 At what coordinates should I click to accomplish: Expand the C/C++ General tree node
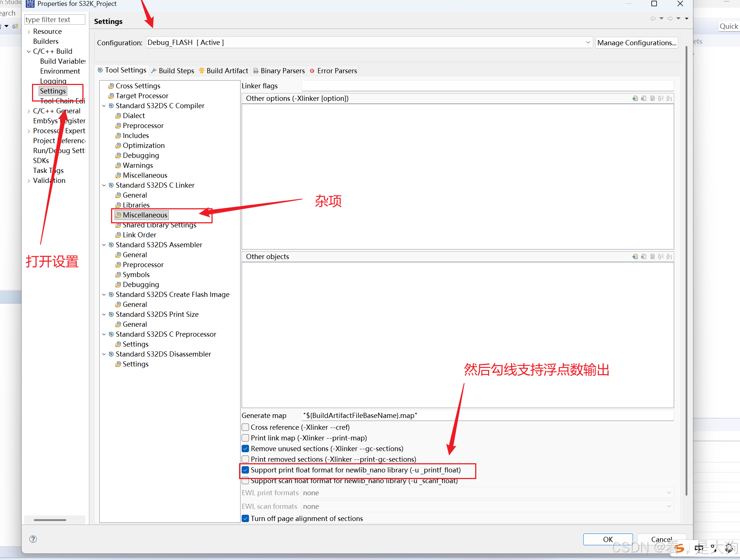(29, 111)
